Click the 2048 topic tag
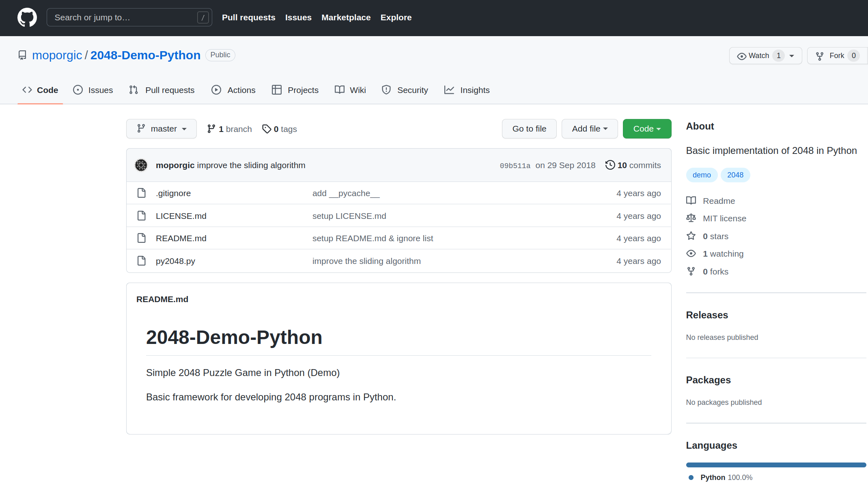Image resolution: width=868 pixels, height=482 pixels. 735,175
